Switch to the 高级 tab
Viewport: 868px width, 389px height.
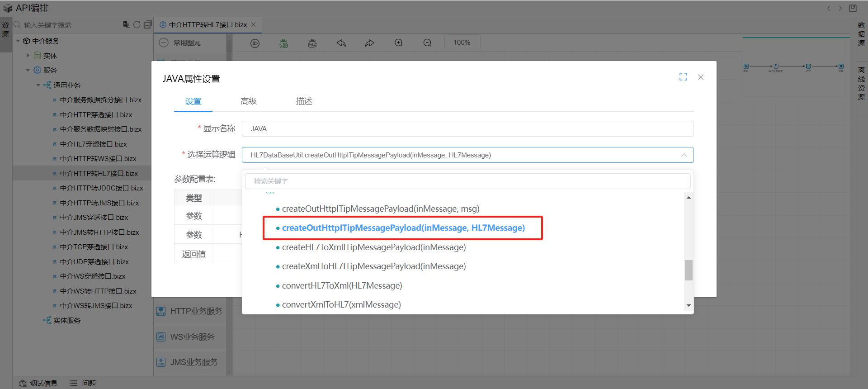coord(249,101)
